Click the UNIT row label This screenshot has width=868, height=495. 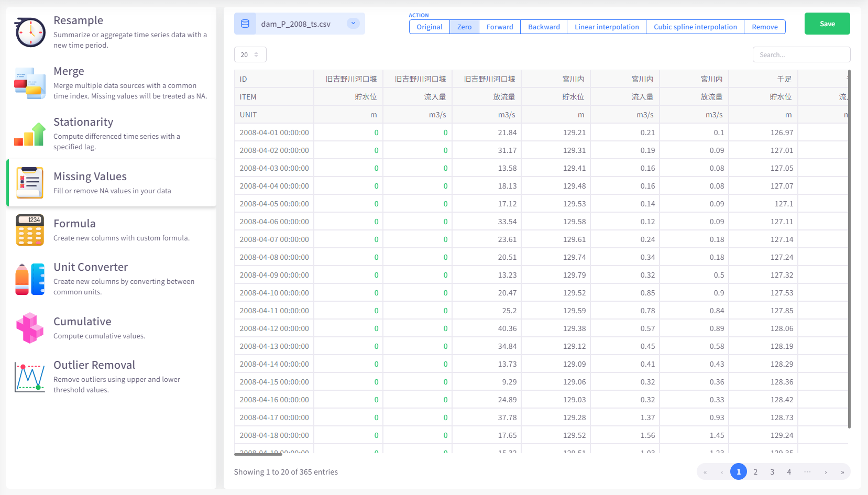[274, 115]
